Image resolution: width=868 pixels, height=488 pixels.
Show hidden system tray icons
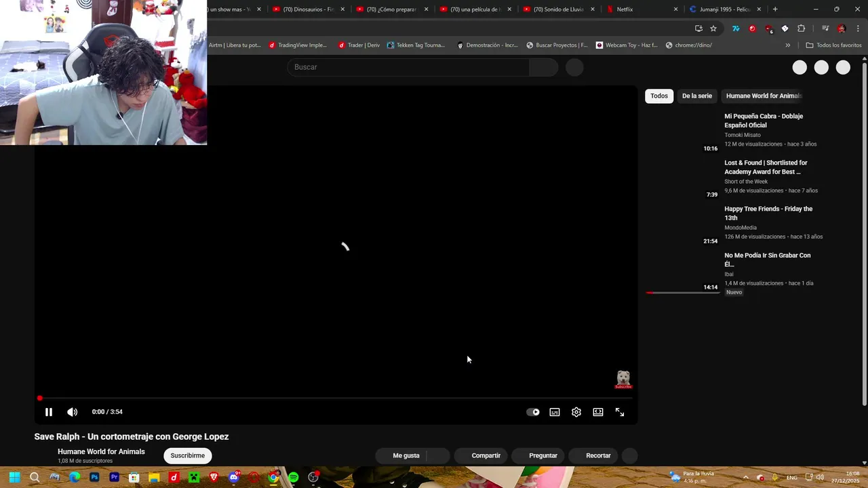coord(745,478)
